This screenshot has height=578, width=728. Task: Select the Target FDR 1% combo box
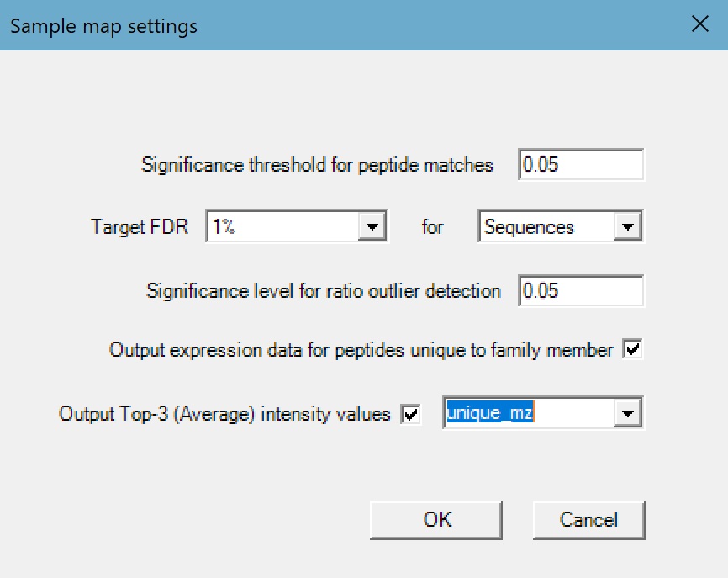282,227
